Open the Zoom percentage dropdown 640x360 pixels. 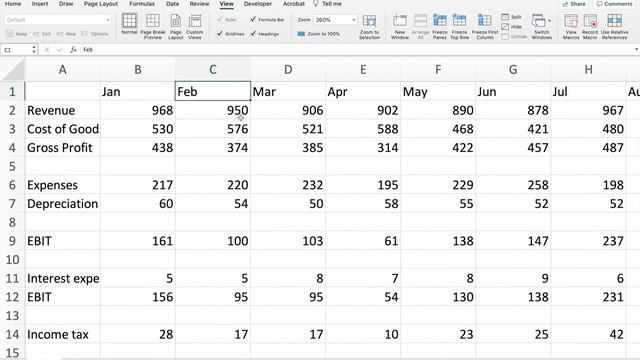pyautogui.click(x=353, y=20)
